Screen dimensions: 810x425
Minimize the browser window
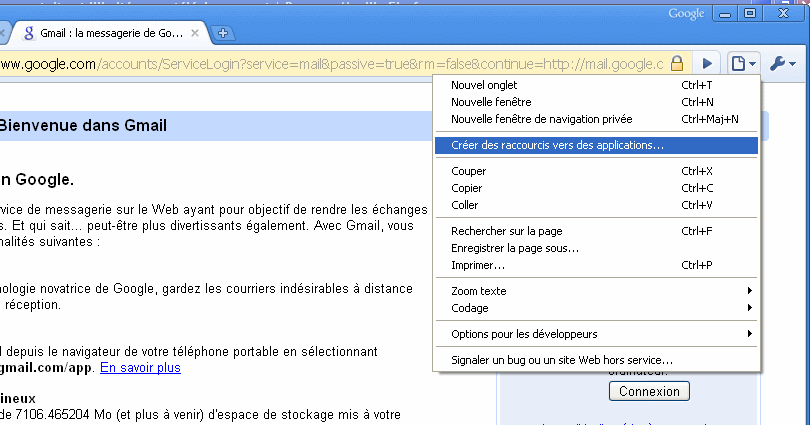point(725,14)
